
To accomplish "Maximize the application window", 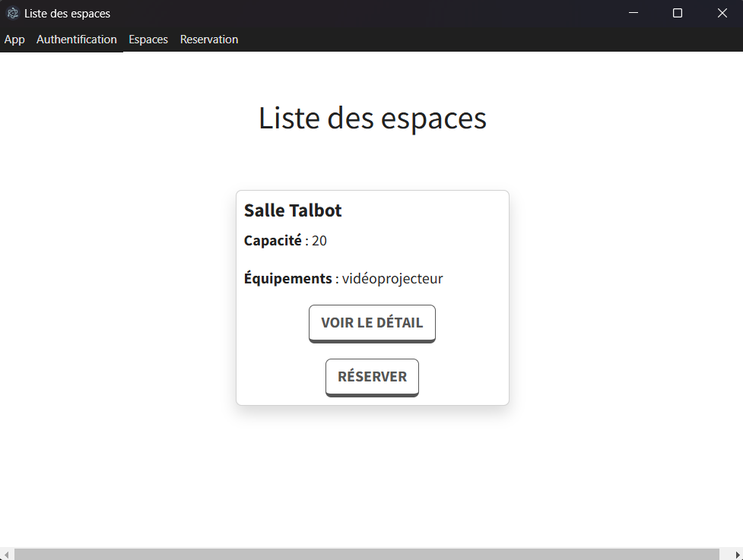I will (x=678, y=13).
